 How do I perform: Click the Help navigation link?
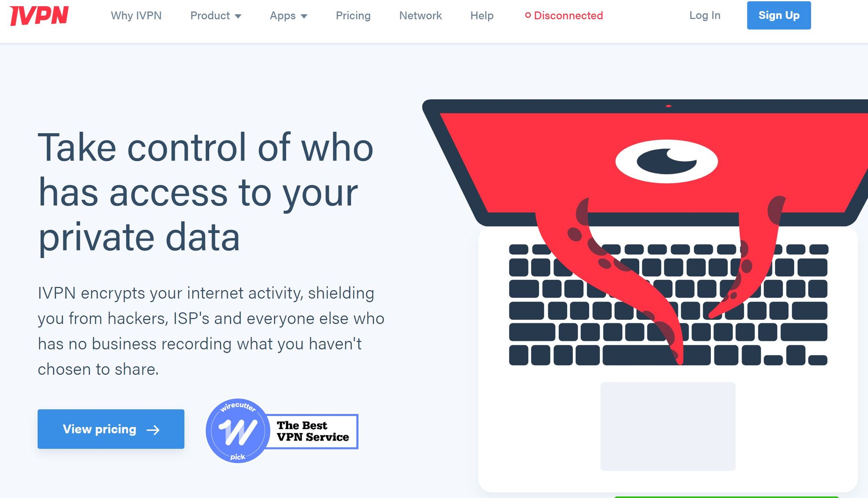(481, 16)
